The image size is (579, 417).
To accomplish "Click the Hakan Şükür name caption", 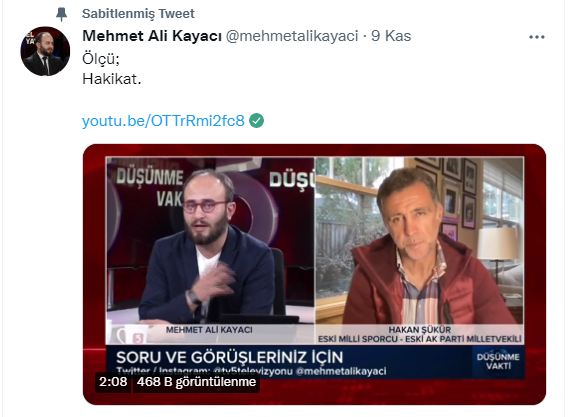I will [x=419, y=329].
